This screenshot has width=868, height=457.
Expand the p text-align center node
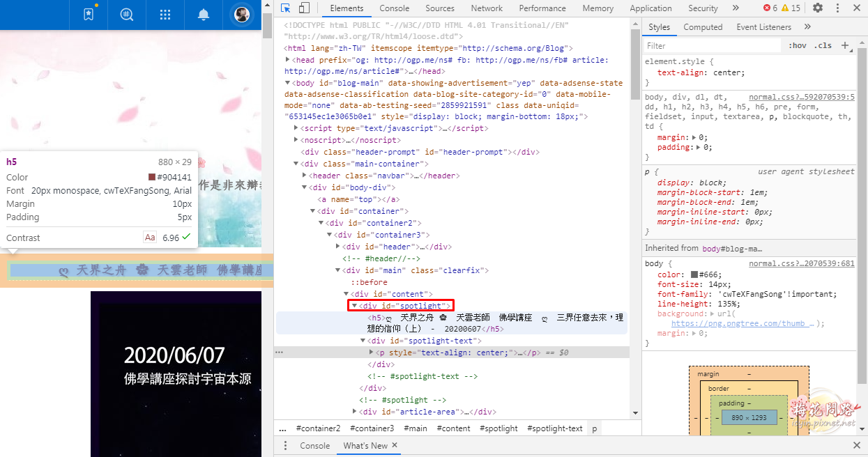click(x=372, y=353)
